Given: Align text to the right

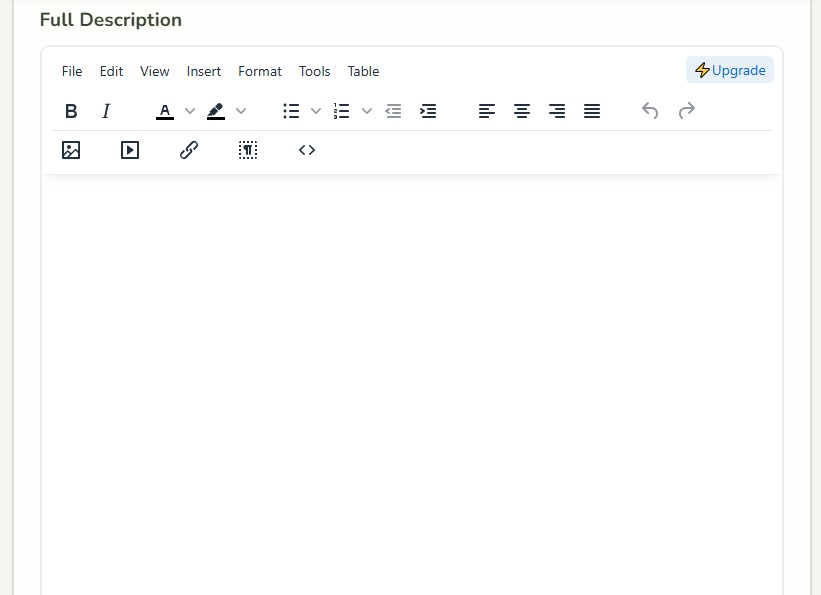Looking at the screenshot, I should click(557, 111).
